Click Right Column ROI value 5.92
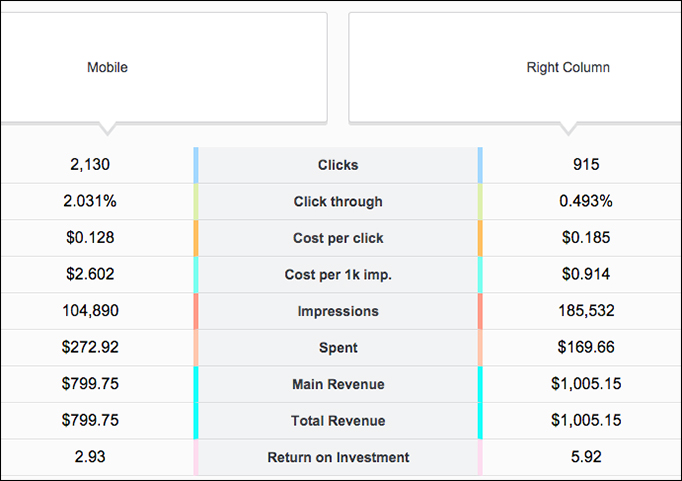This screenshot has width=682, height=481. (x=586, y=457)
